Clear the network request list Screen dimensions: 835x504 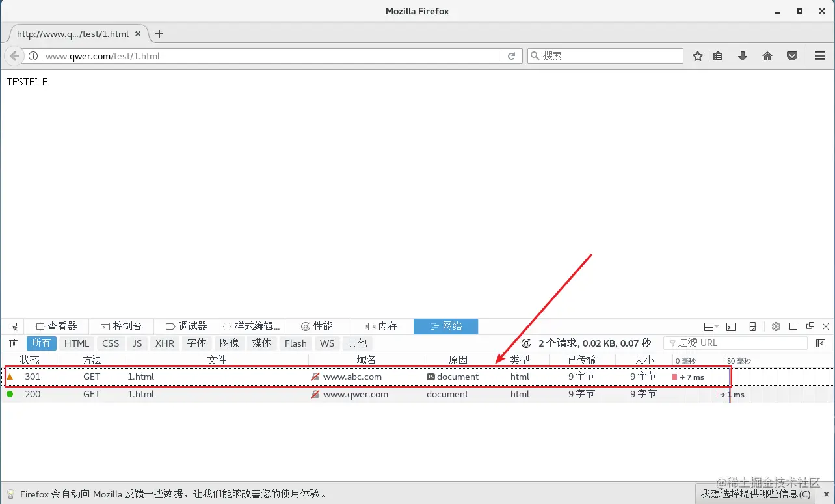(x=13, y=343)
